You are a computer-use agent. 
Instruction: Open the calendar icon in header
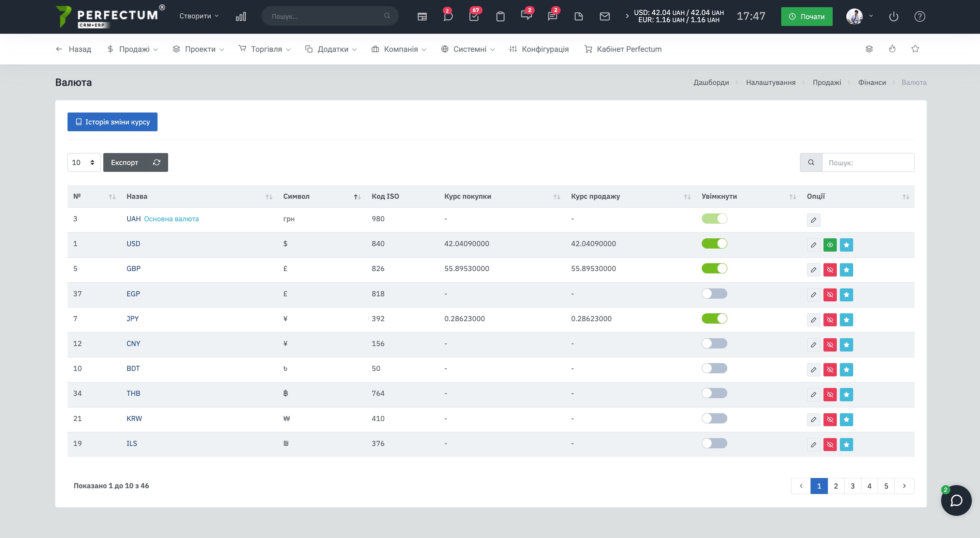coord(422,16)
